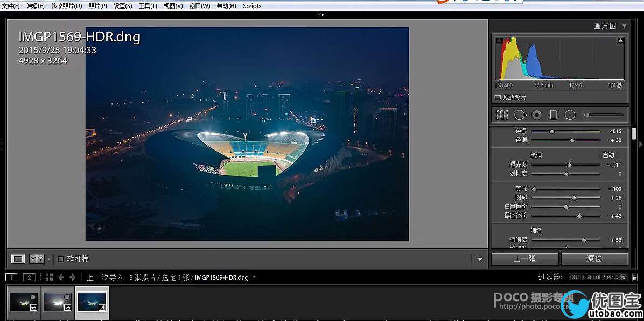Select the Spot Removal tool
The image size is (644, 321).
tap(520, 115)
